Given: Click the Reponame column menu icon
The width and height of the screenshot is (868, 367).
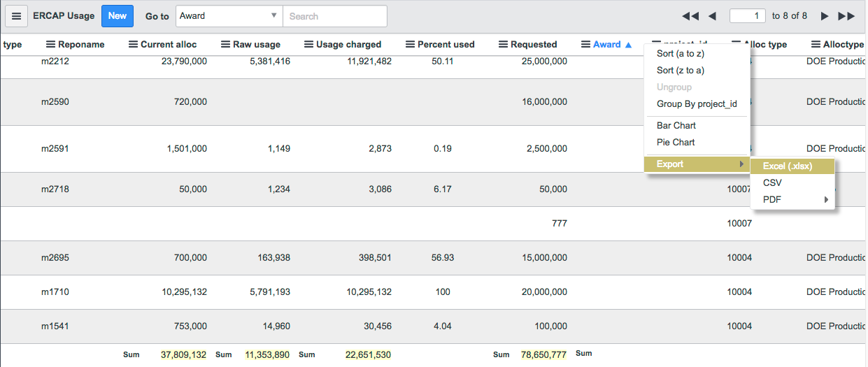Looking at the screenshot, I should click(x=51, y=45).
